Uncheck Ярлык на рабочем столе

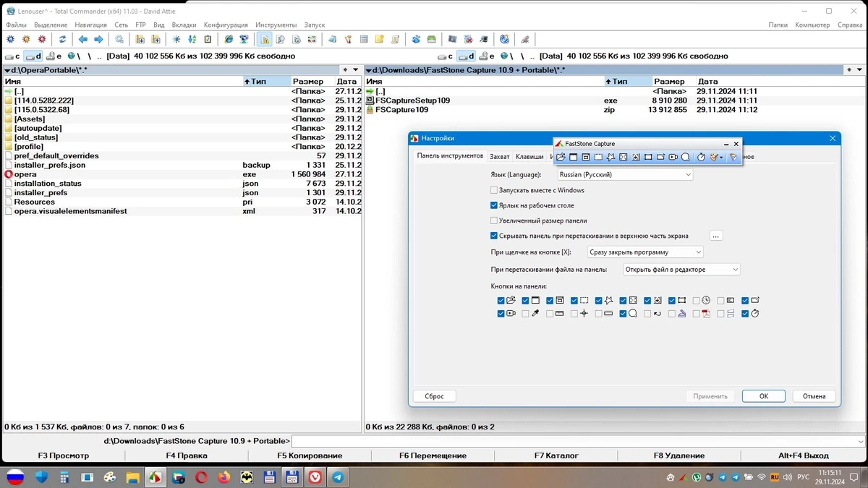coord(494,205)
